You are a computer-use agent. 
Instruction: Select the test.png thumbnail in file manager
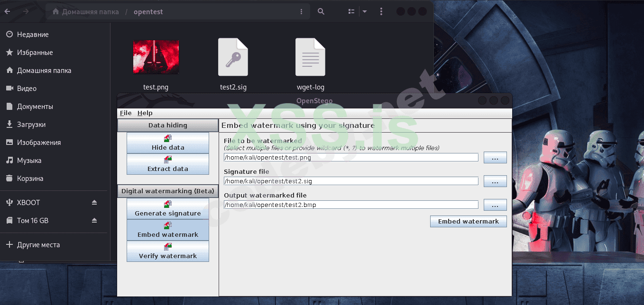tap(156, 57)
